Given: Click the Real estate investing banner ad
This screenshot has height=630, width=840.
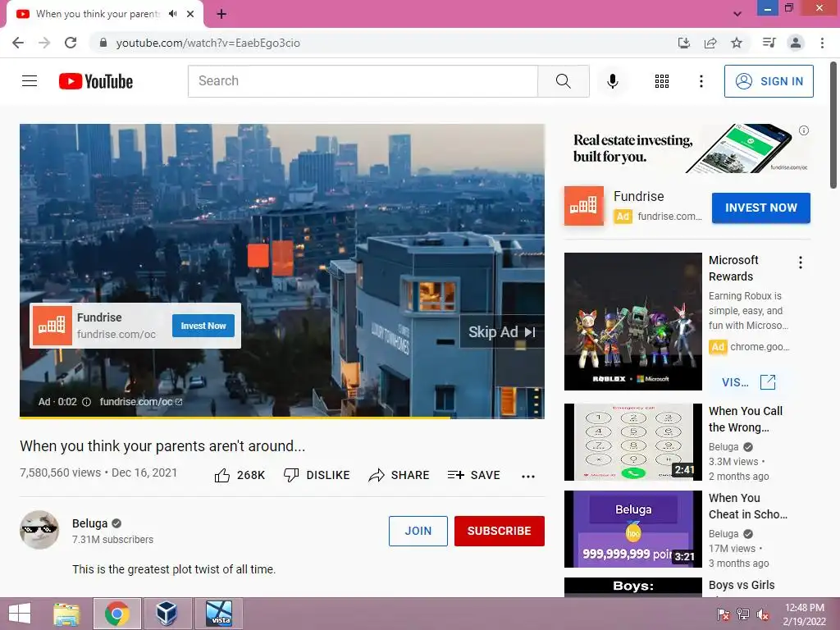Looking at the screenshot, I should point(687,148).
